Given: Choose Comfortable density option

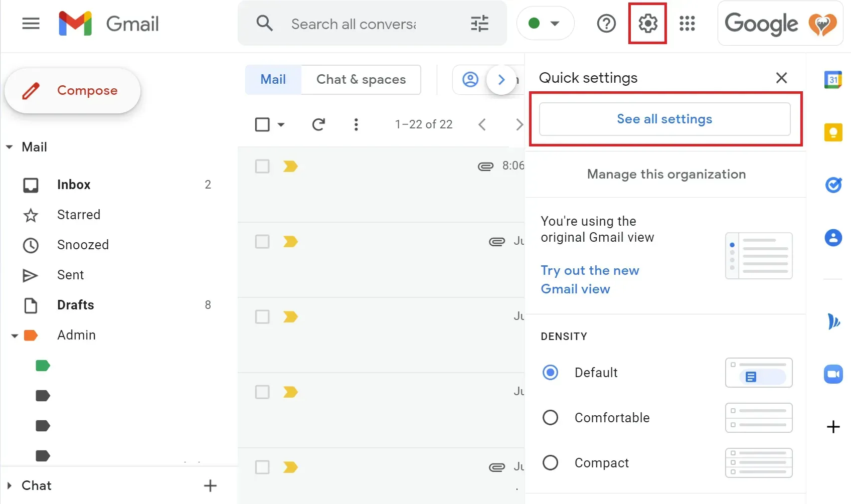Looking at the screenshot, I should pos(550,417).
